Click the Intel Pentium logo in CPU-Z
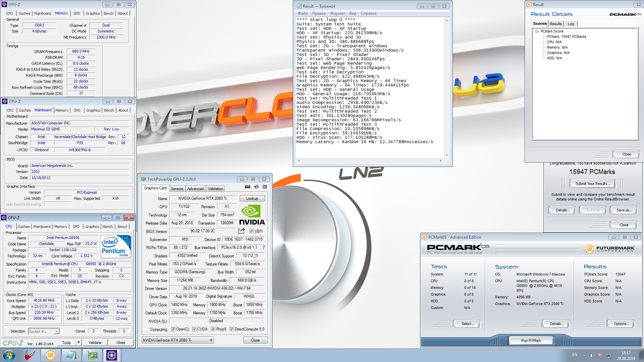The image size is (644, 362). 116,247
